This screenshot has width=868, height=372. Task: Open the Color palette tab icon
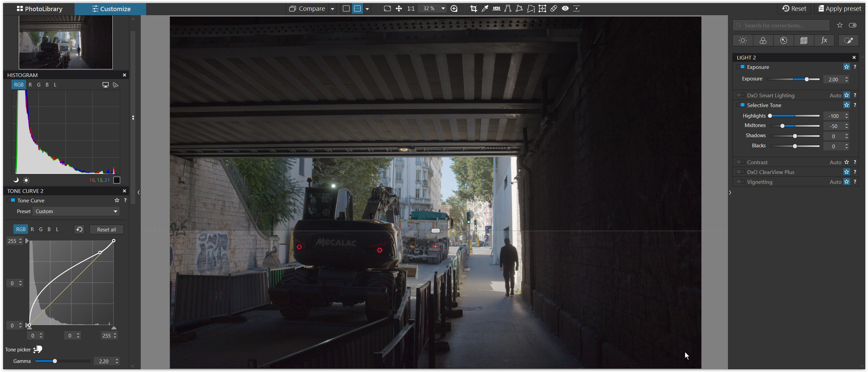click(763, 41)
